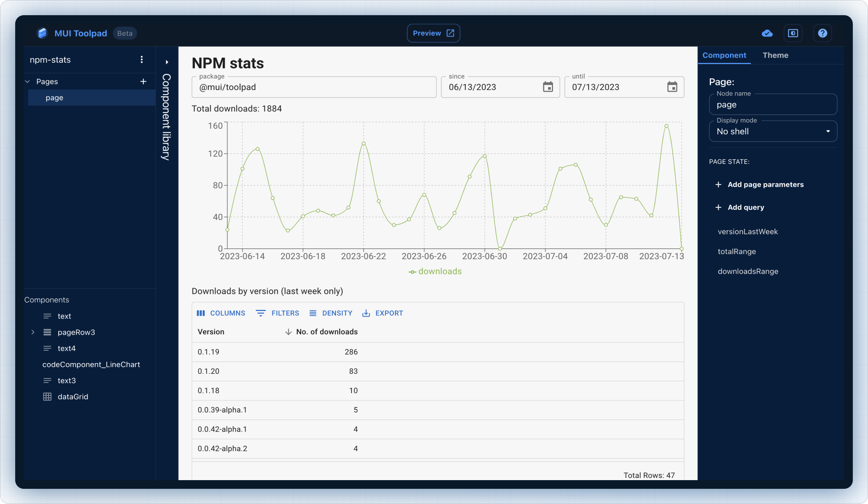Viewport: 868px width, 504px height.
Task: Click the MUI Toolpad logo
Action: [42, 33]
